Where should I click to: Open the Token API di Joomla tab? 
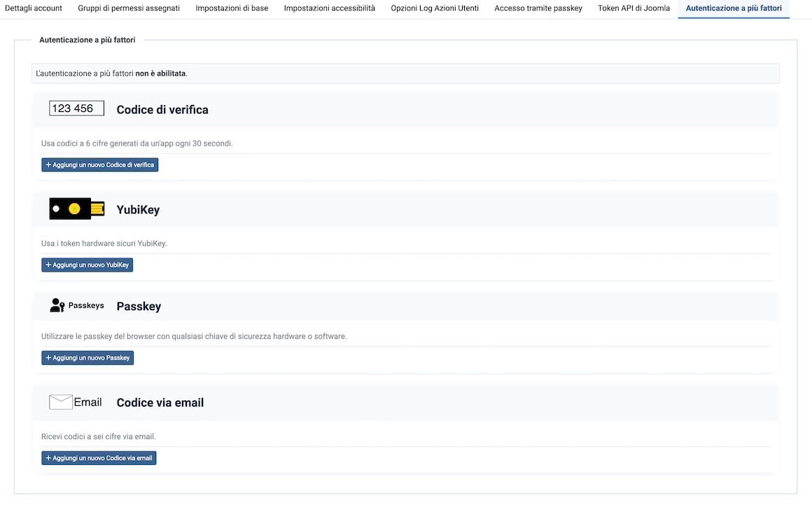(633, 8)
